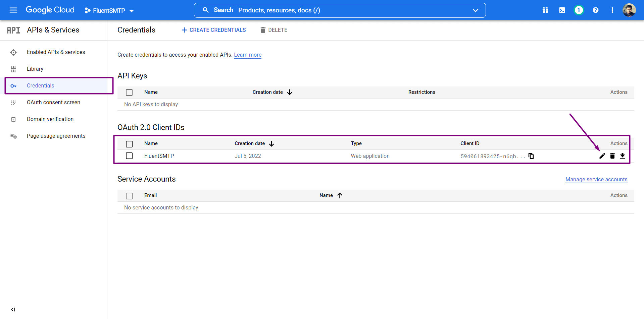This screenshot has width=644, height=319.
Task: Click the Enabled APIs diamond icon
Action: tap(13, 52)
